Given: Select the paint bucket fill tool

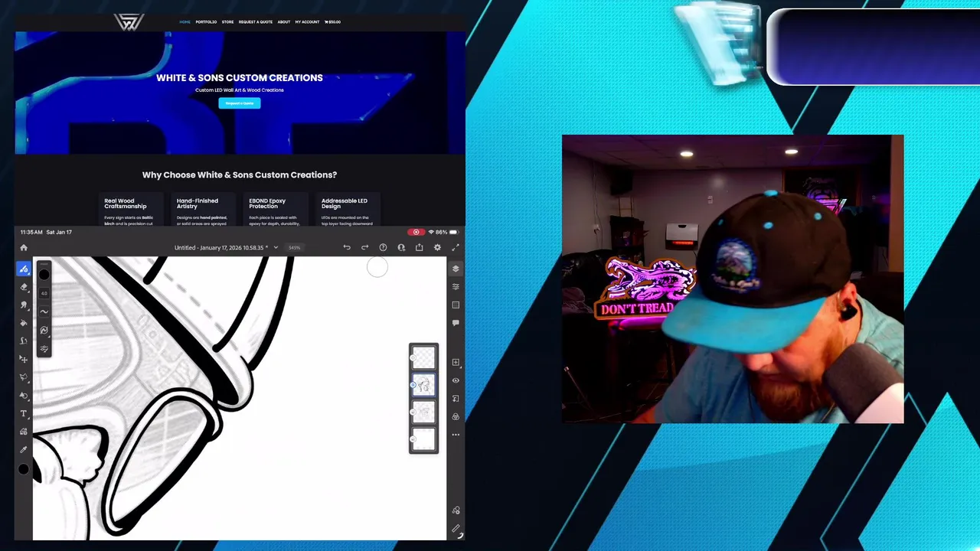Looking at the screenshot, I should pos(24,323).
